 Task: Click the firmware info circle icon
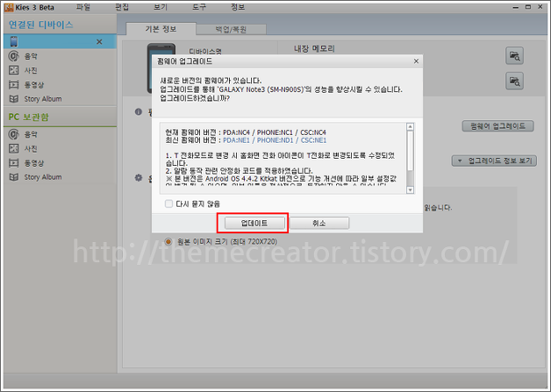click(x=139, y=111)
